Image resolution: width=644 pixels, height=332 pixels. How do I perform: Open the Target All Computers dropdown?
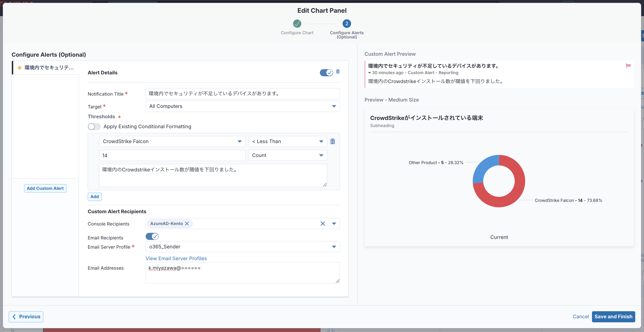click(x=243, y=106)
